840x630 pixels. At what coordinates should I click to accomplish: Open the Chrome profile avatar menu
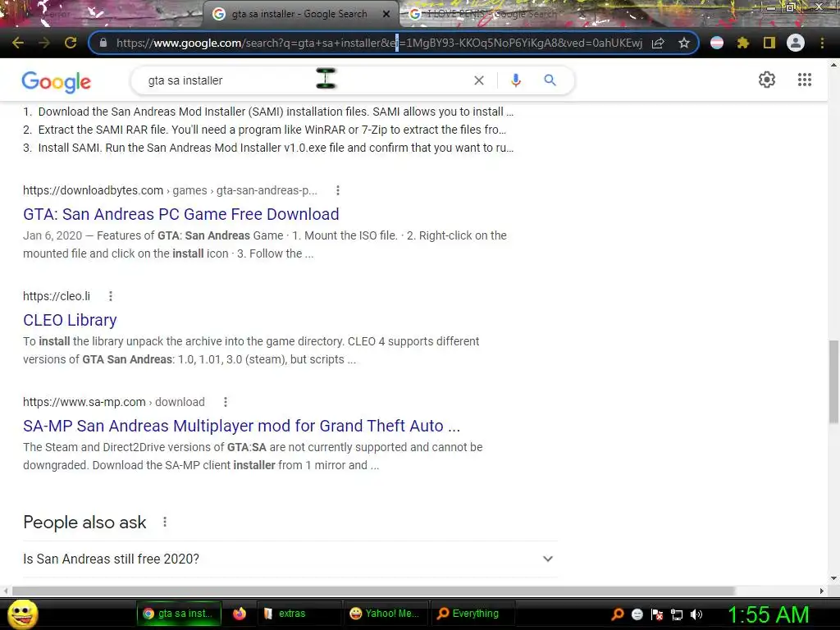tap(796, 43)
